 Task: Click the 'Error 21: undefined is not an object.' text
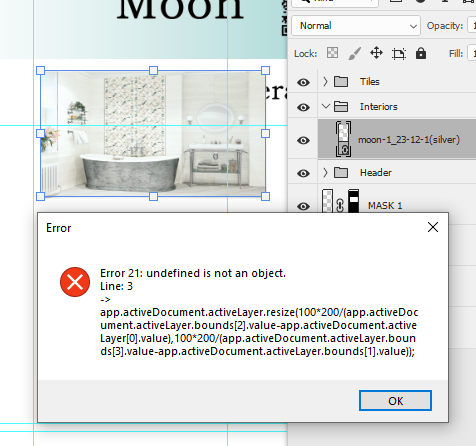(x=193, y=273)
